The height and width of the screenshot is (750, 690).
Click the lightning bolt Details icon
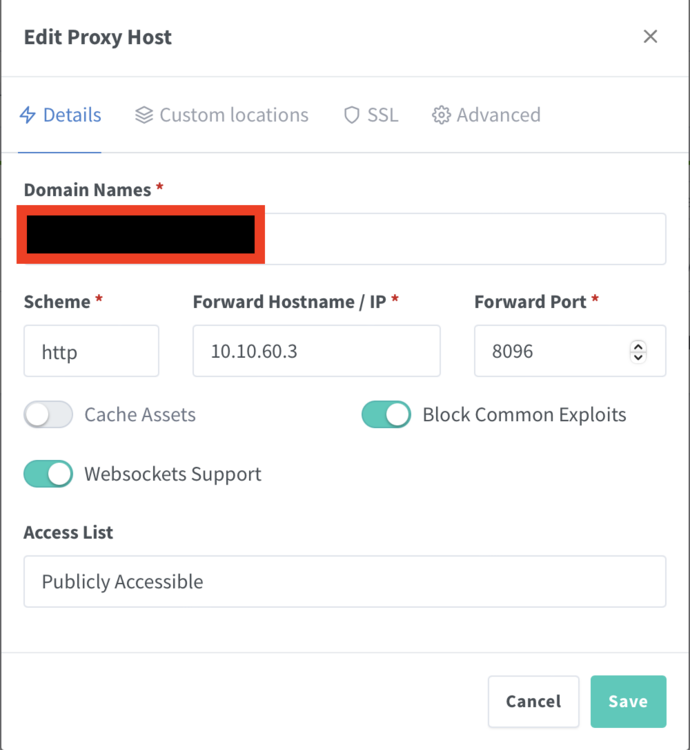[x=28, y=115]
